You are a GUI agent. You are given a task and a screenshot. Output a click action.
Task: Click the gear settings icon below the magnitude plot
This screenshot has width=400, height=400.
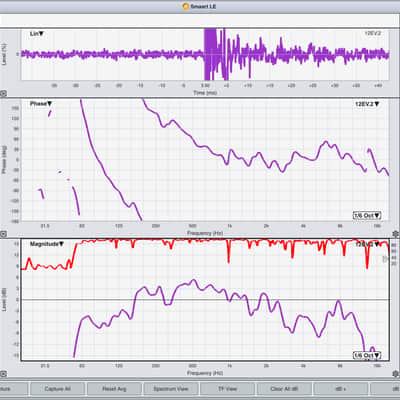point(396,374)
